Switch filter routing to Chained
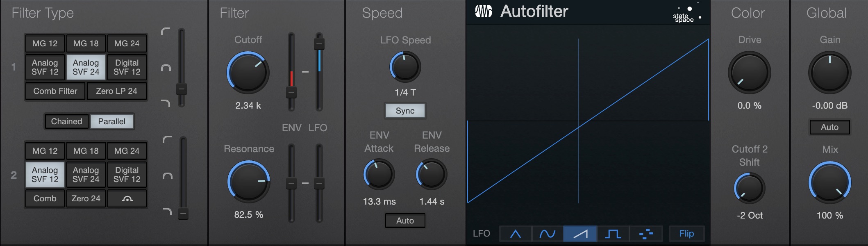Image resolution: width=868 pixels, height=246 pixels. point(67,121)
